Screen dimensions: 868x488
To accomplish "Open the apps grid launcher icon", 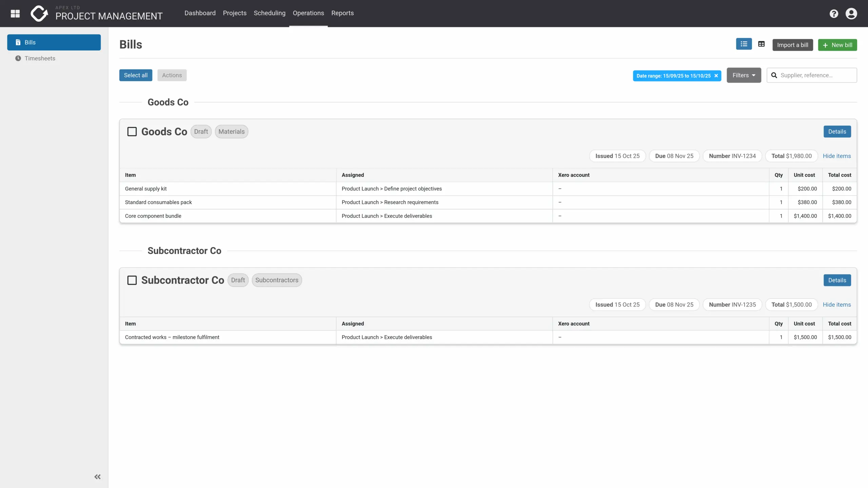I will (15, 14).
